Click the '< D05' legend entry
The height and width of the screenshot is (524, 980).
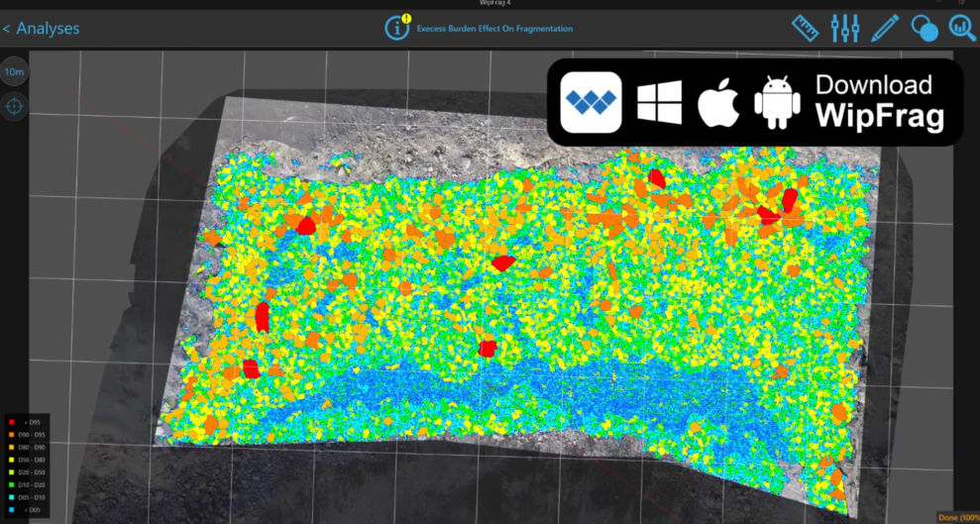pos(27,510)
